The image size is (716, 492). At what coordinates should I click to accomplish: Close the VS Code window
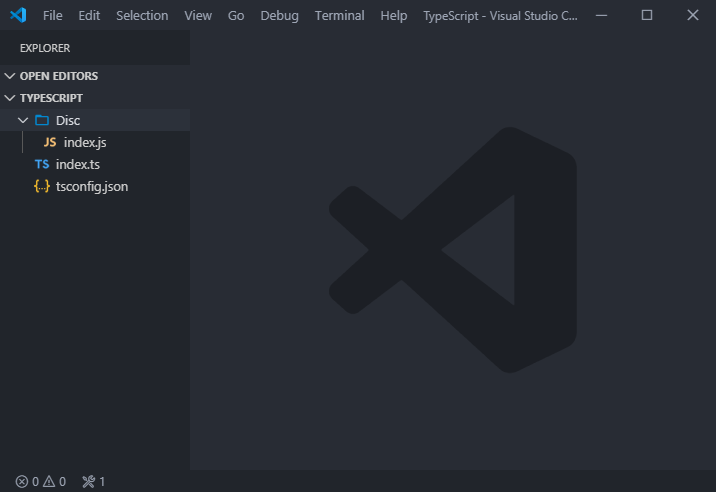(x=693, y=15)
